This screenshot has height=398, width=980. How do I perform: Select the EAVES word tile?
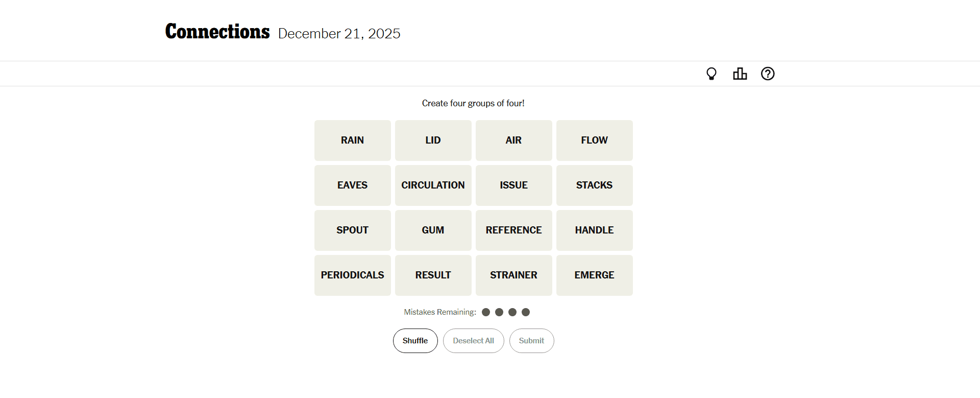pyautogui.click(x=352, y=185)
